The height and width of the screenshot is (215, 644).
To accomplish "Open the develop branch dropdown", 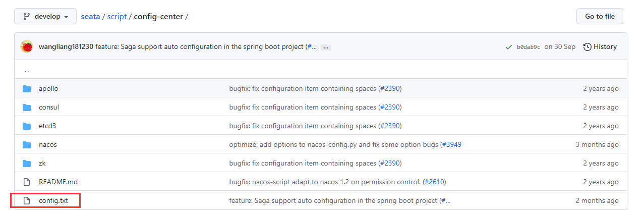I will (45, 16).
